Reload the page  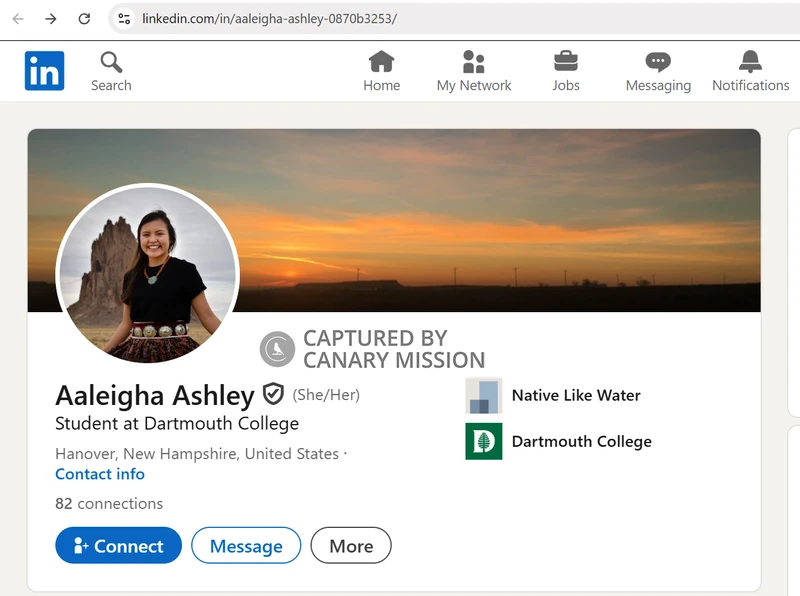click(84, 19)
